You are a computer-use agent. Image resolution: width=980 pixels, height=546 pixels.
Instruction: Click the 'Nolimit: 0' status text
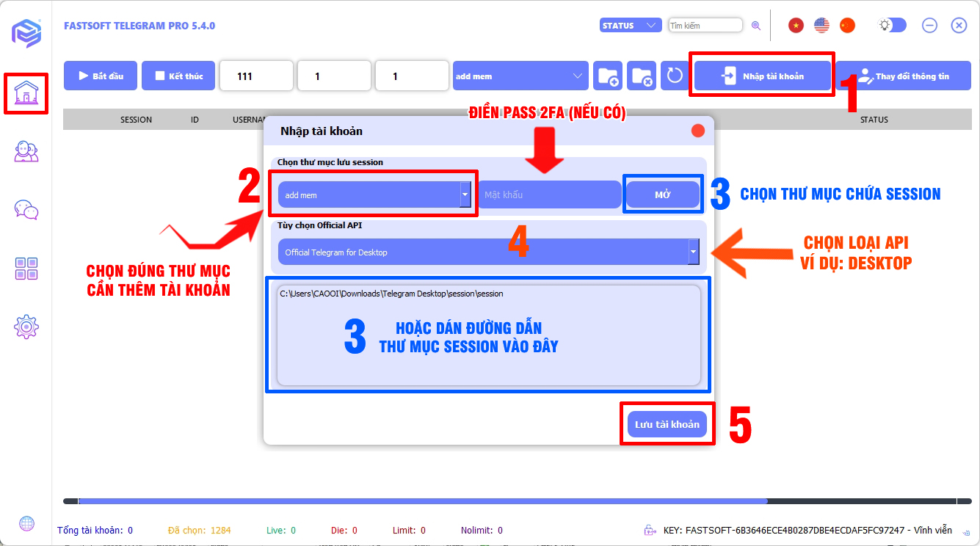482,530
